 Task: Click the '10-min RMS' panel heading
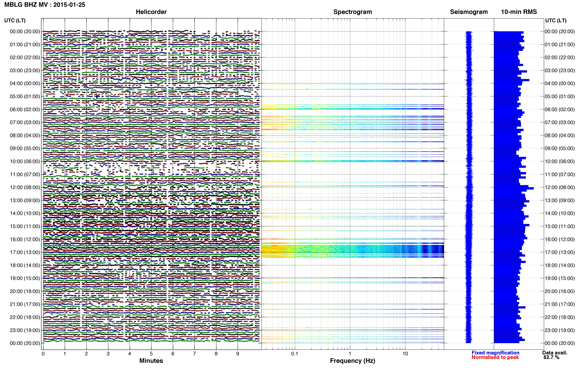[x=519, y=12]
